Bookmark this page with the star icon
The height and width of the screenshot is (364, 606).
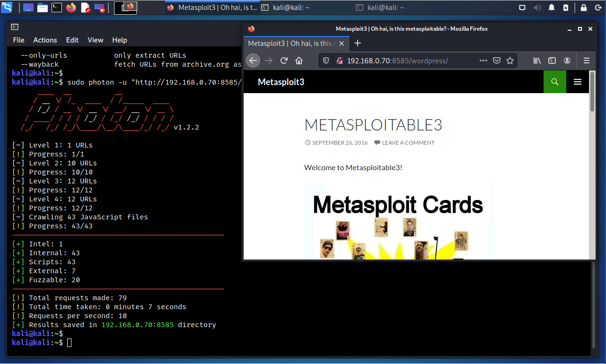(510, 61)
